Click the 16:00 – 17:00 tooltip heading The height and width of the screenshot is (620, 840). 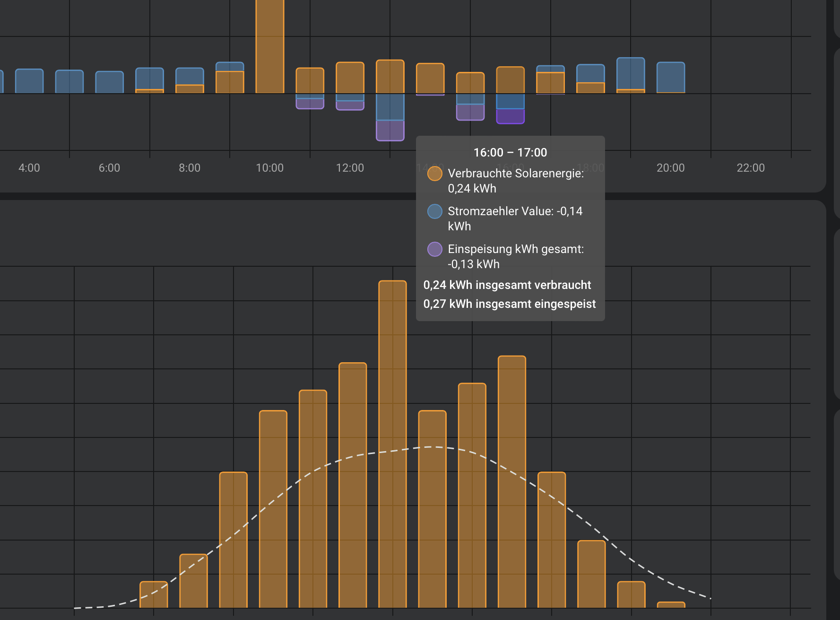pyautogui.click(x=510, y=152)
